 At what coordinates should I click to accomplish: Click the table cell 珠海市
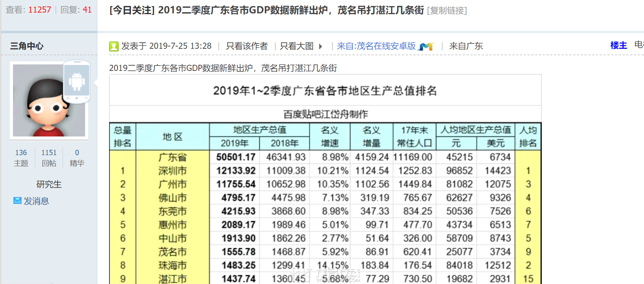(172, 265)
